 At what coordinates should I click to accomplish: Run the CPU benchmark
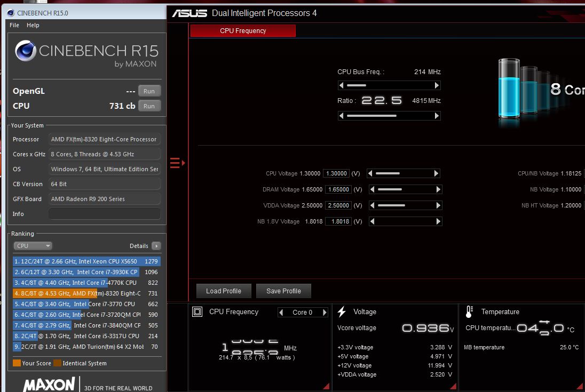pyautogui.click(x=149, y=106)
